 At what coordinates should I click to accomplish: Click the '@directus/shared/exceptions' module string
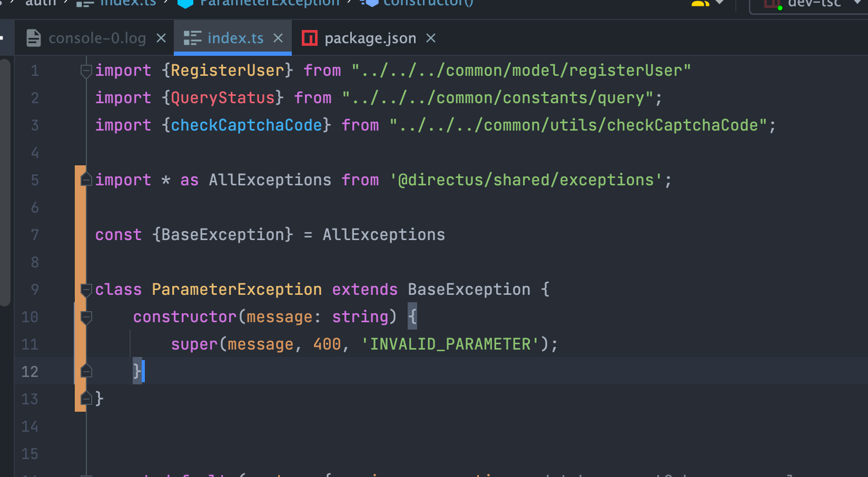(x=526, y=180)
